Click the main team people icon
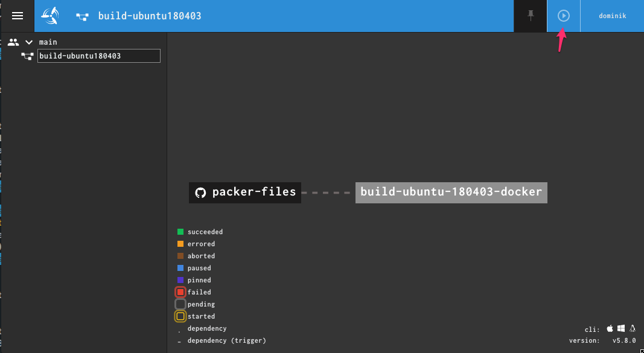The height and width of the screenshot is (353, 644). 13,42
